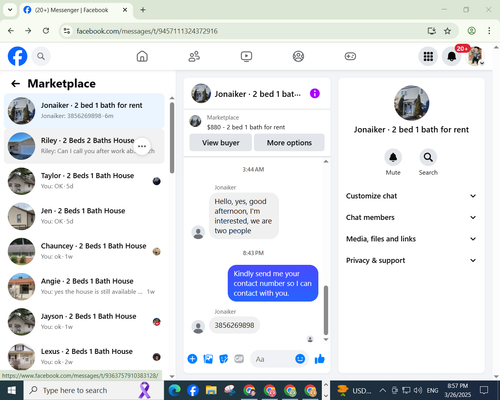500x400 pixels.
Task: Click the Marketplace listing $880 thumbnail
Action: click(195, 121)
